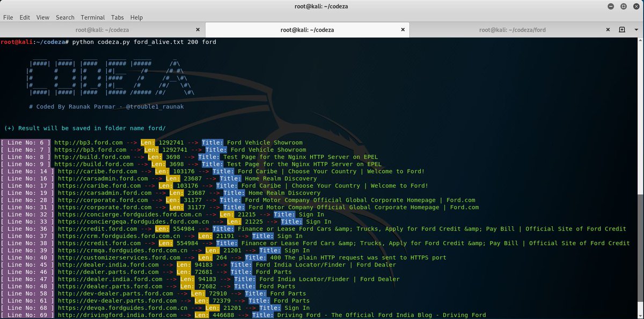Click the '[ Line No: 6 ]' label
This screenshot has height=319, width=644.
click(26, 143)
